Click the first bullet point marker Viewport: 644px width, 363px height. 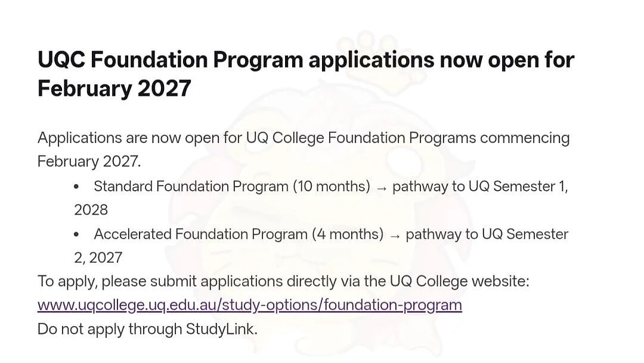click(76, 187)
